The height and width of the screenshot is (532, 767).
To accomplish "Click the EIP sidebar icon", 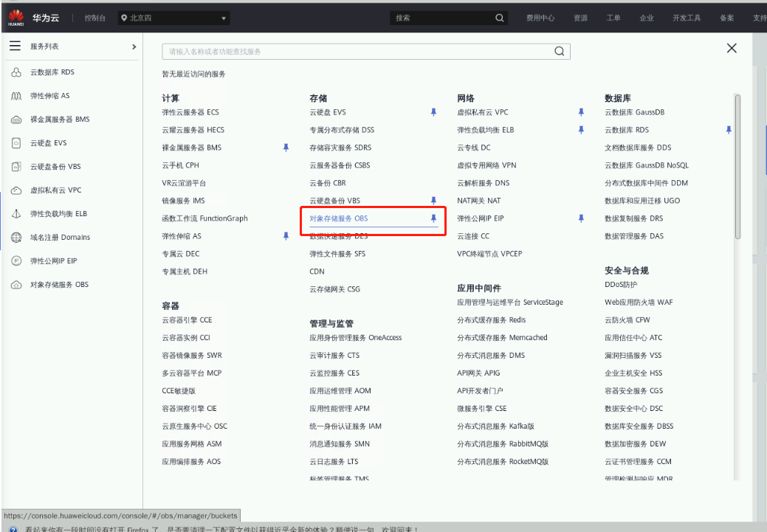I will pos(16,260).
